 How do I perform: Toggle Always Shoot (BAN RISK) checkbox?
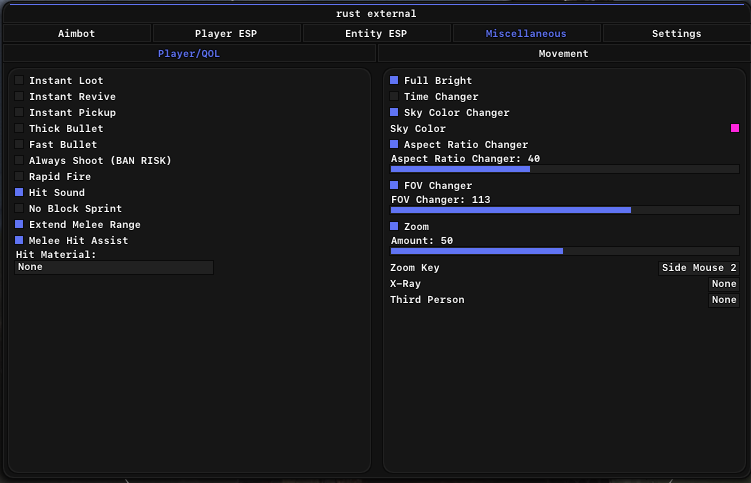(x=19, y=160)
